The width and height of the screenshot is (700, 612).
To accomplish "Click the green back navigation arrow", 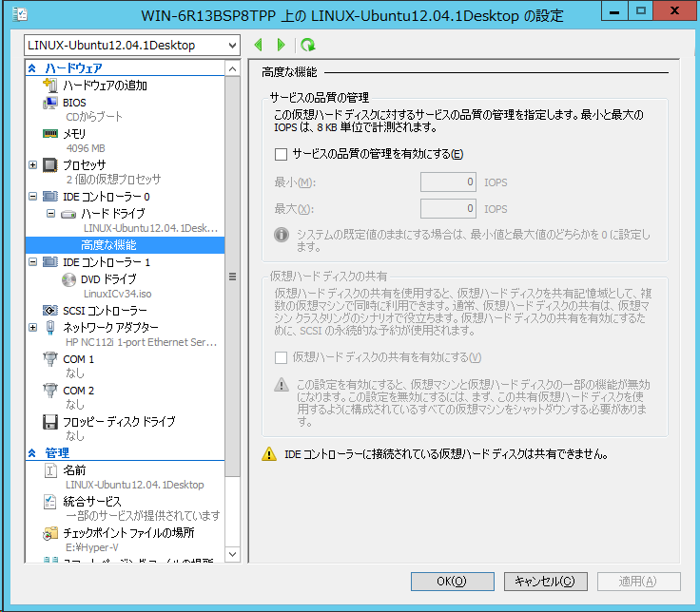I will tap(258, 45).
